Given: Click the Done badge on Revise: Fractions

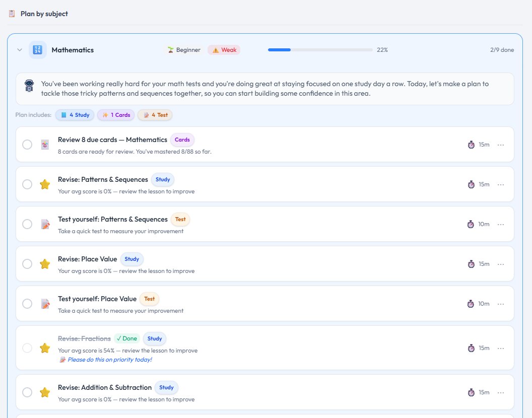Looking at the screenshot, I should [x=127, y=338].
